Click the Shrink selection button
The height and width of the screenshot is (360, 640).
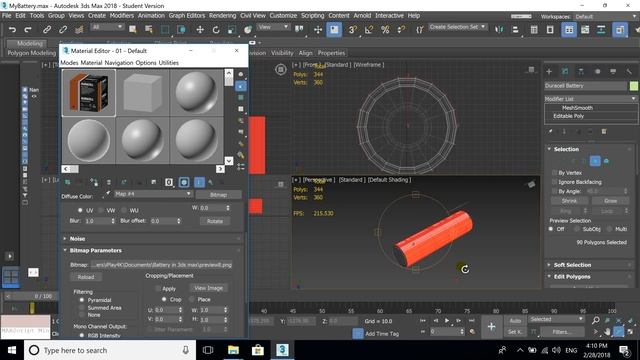coord(569,201)
